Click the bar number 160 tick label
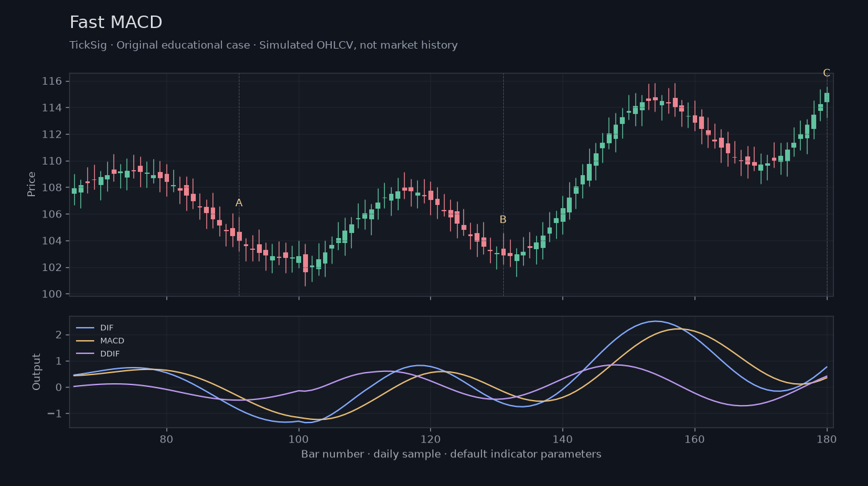 click(695, 439)
